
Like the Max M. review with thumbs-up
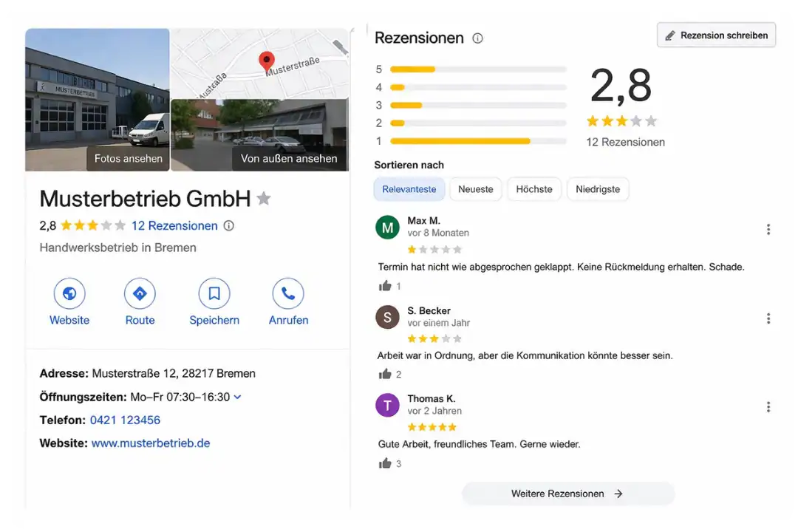point(385,286)
